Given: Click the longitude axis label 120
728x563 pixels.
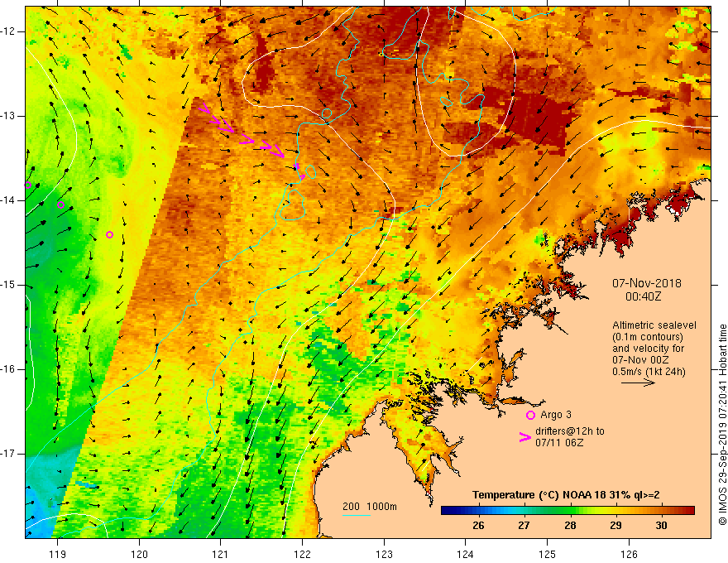Looking at the screenshot, I should (x=139, y=554).
